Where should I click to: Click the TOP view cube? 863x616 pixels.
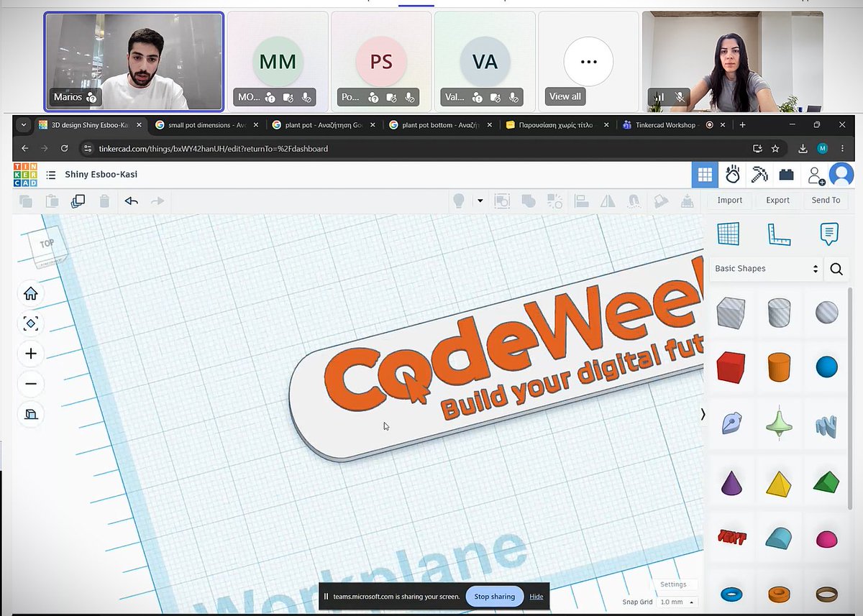tap(47, 246)
